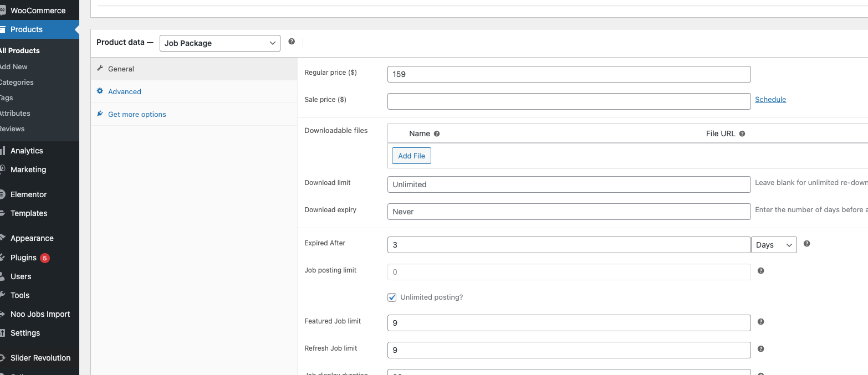Click the Schedule sale price link
This screenshot has width=868, height=375.
tap(770, 100)
